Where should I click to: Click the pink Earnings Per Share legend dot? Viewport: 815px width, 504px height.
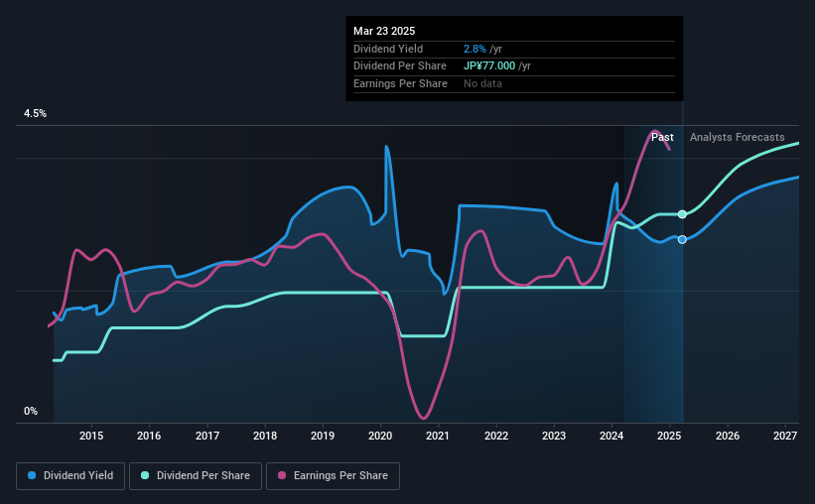pos(282,475)
